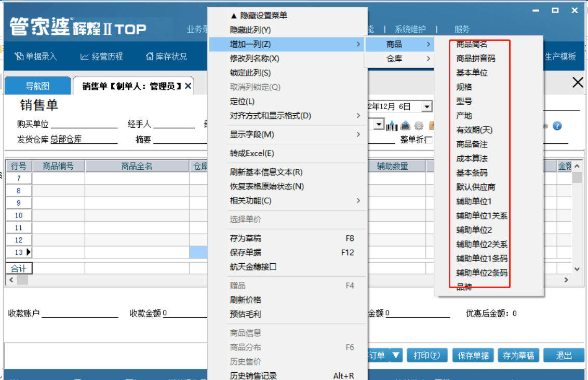Close the panel using the large X on the right

tap(578, 82)
